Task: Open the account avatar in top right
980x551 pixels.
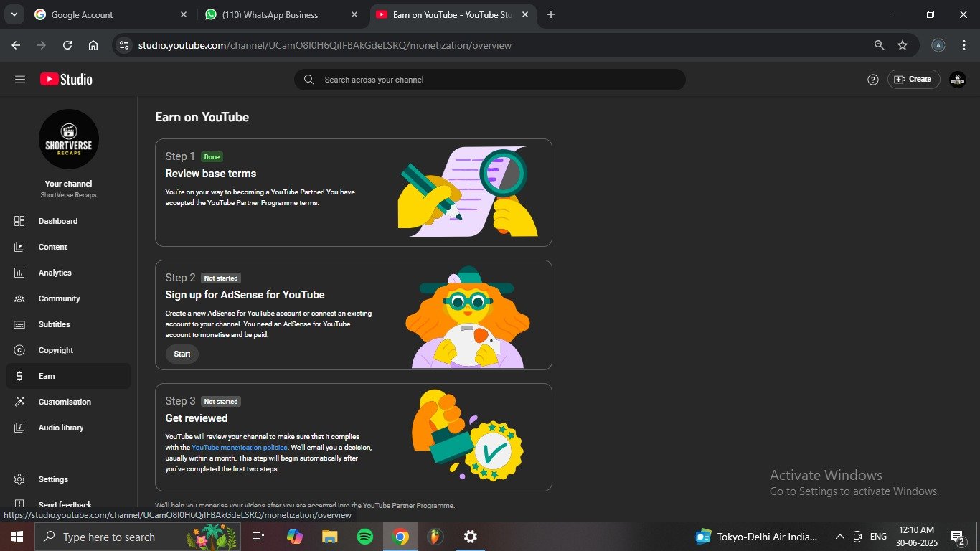Action: pos(958,80)
